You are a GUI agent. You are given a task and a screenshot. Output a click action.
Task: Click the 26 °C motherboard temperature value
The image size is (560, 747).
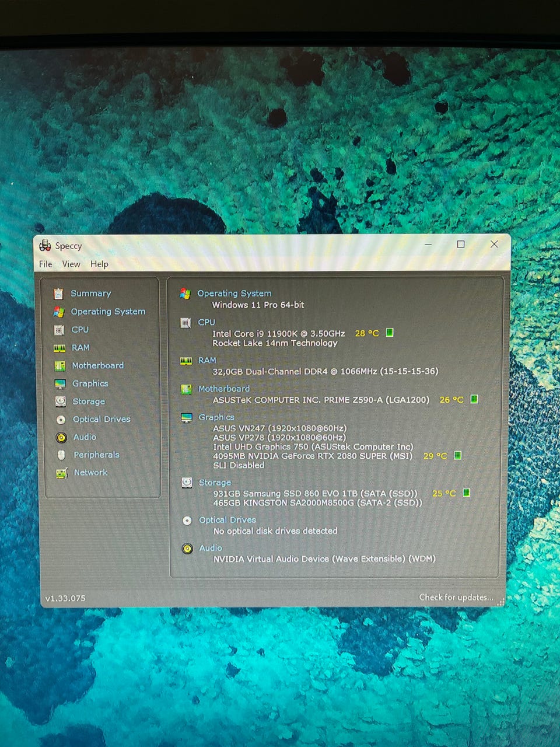click(452, 400)
